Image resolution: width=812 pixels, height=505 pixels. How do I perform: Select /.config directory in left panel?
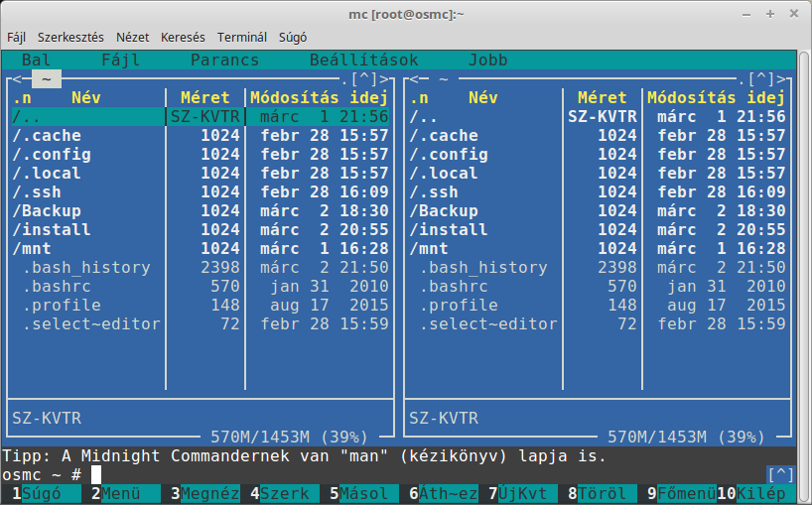click(200, 154)
